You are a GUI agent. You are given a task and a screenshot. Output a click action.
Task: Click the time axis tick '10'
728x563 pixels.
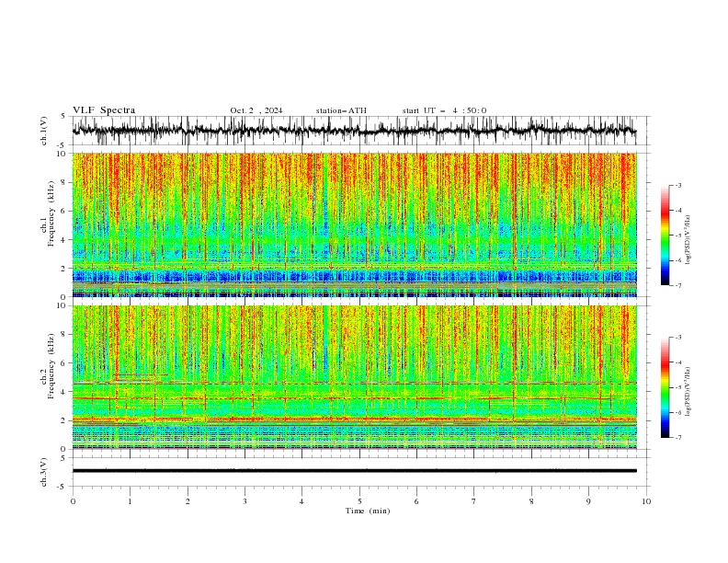pos(646,501)
